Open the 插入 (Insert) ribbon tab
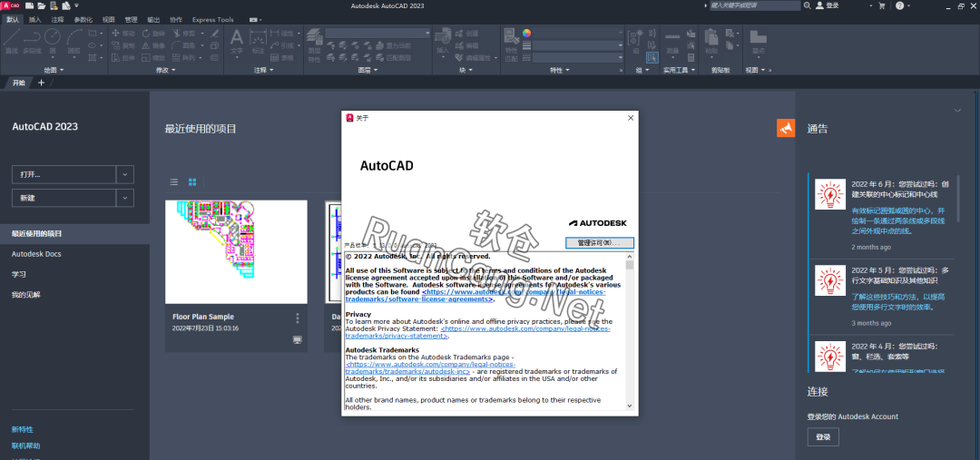 pos(35,19)
